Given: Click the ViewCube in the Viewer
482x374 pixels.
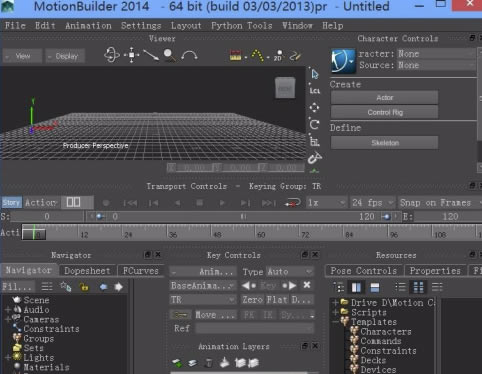Looking at the screenshot, I should [285, 88].
